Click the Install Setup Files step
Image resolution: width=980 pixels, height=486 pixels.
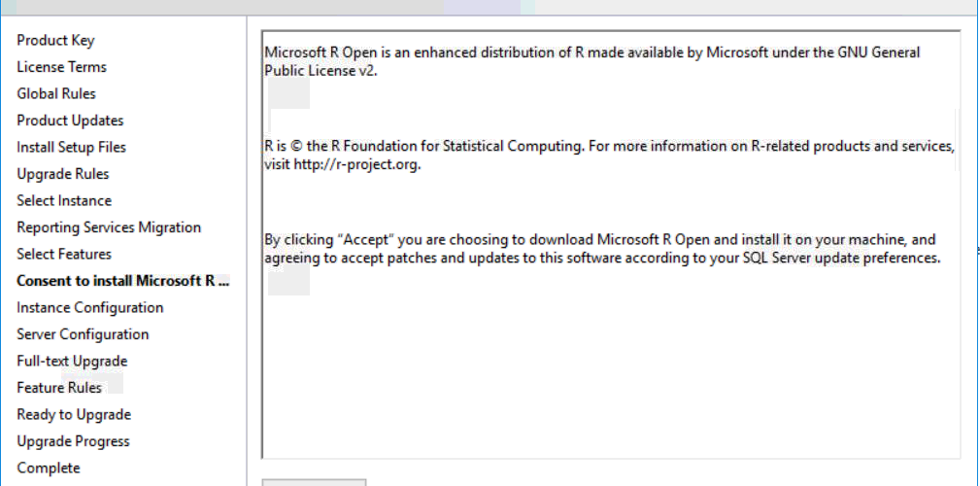coord(71,148)
